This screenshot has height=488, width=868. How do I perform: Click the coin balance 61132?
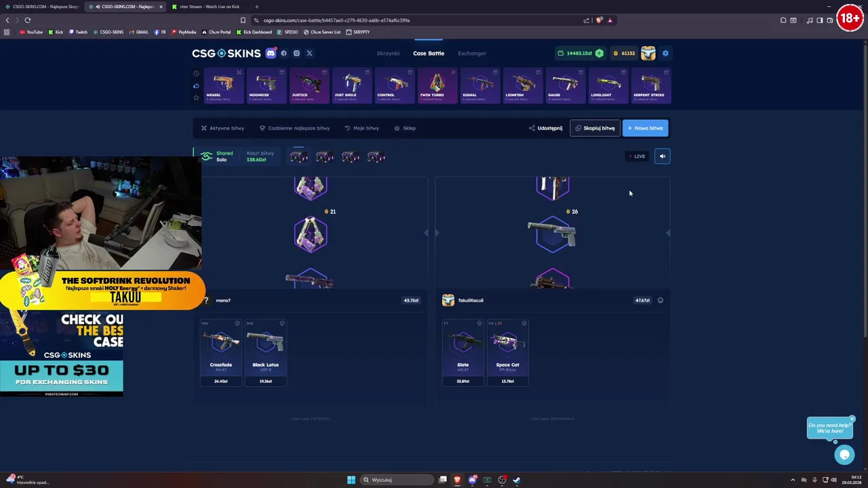(625, 53)
